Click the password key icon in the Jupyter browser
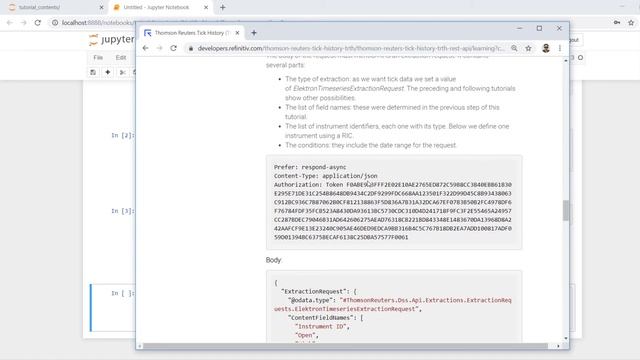This screenshot has width=640, height=360. coord(617,23)
